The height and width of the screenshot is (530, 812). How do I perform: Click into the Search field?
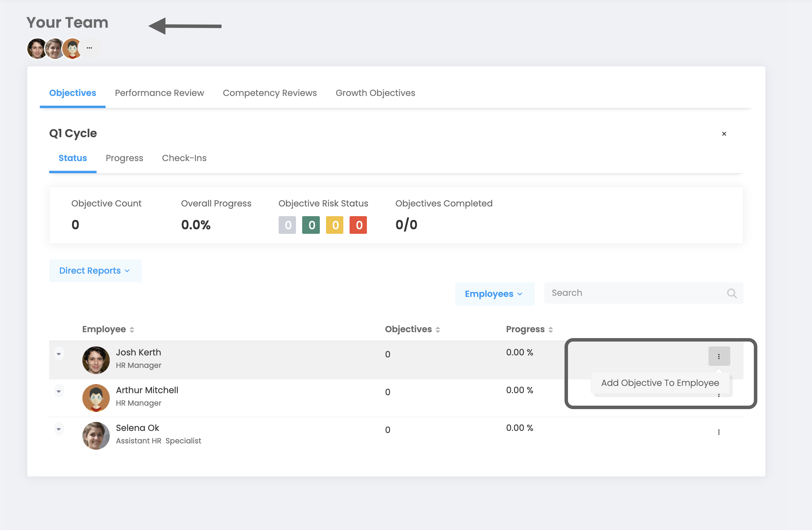[633, 293]
